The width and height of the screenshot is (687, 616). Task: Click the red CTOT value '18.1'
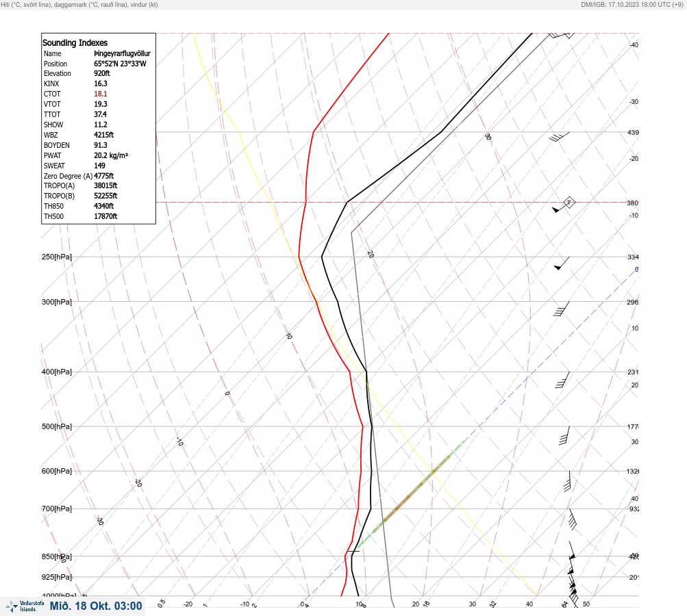point(100,94)
